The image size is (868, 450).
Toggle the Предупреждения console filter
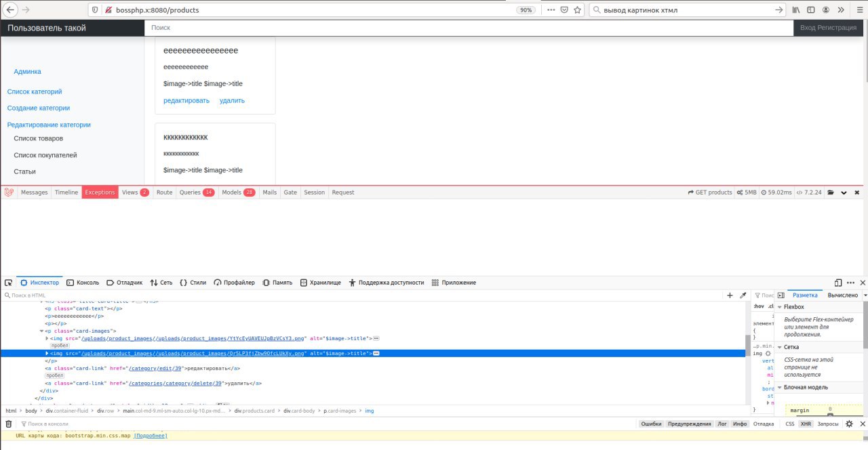click(689, 424)
